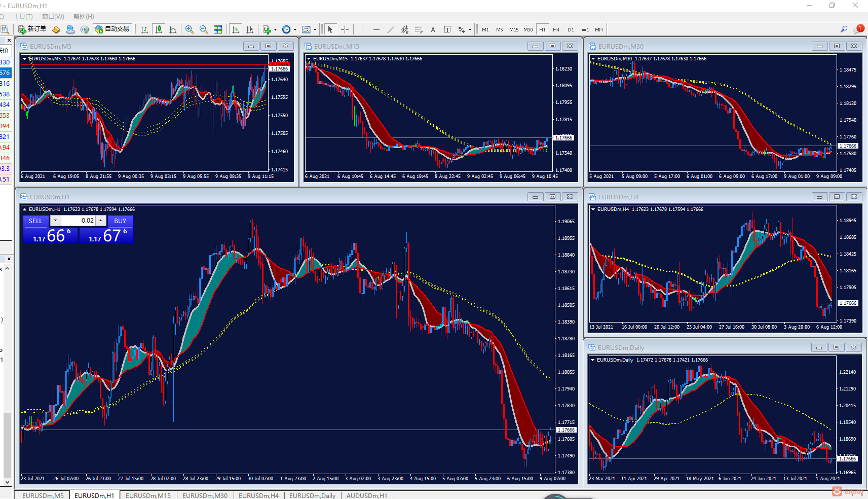Select the Fibonacci retracement tool

pyautogui.click(x=419, y=29)
